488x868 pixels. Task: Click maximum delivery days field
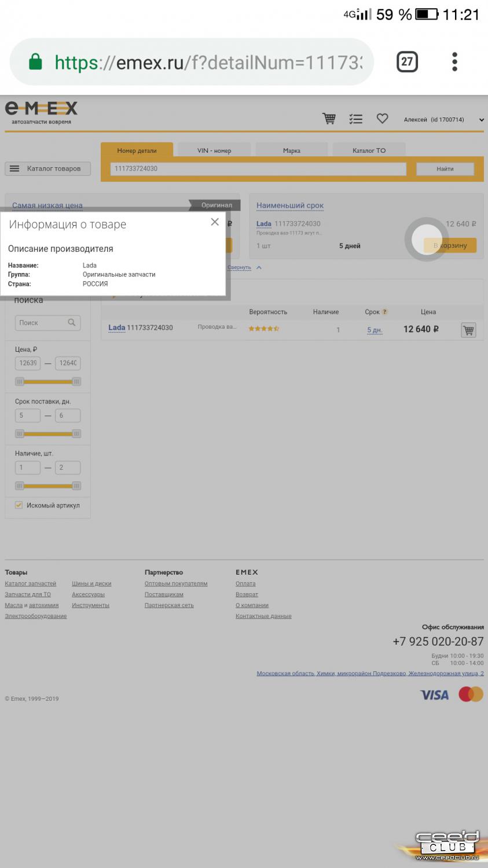(68, 415)
